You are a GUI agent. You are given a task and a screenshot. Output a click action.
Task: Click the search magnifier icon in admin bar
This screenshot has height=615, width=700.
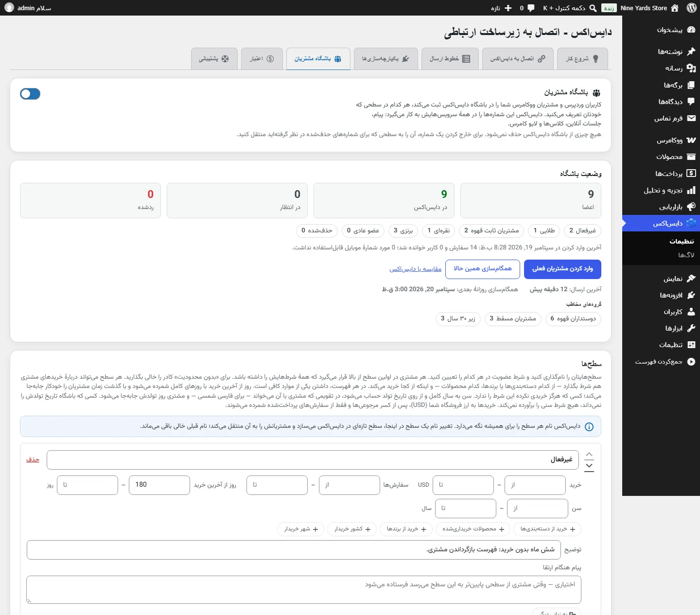coord(593,8)
